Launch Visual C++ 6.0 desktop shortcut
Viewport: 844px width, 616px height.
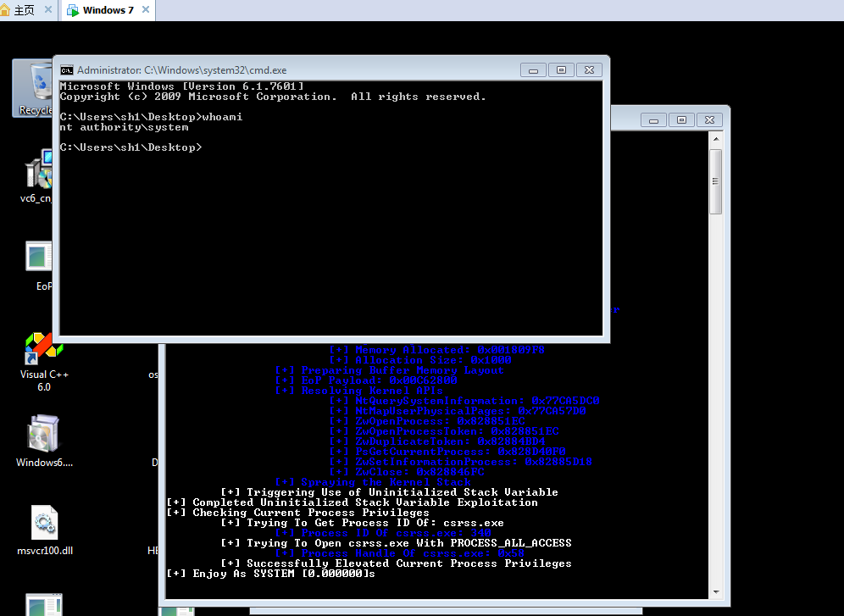point(44,362)
